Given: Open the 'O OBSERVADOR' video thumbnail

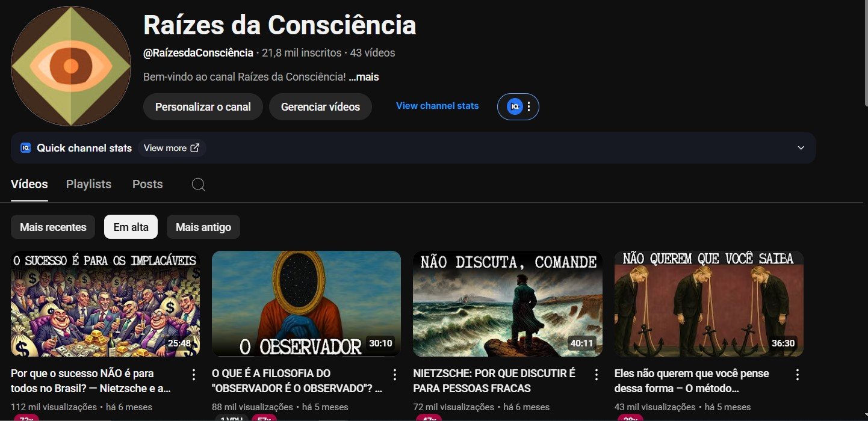Looking at the screenshot, I should (x=306, y=304).
